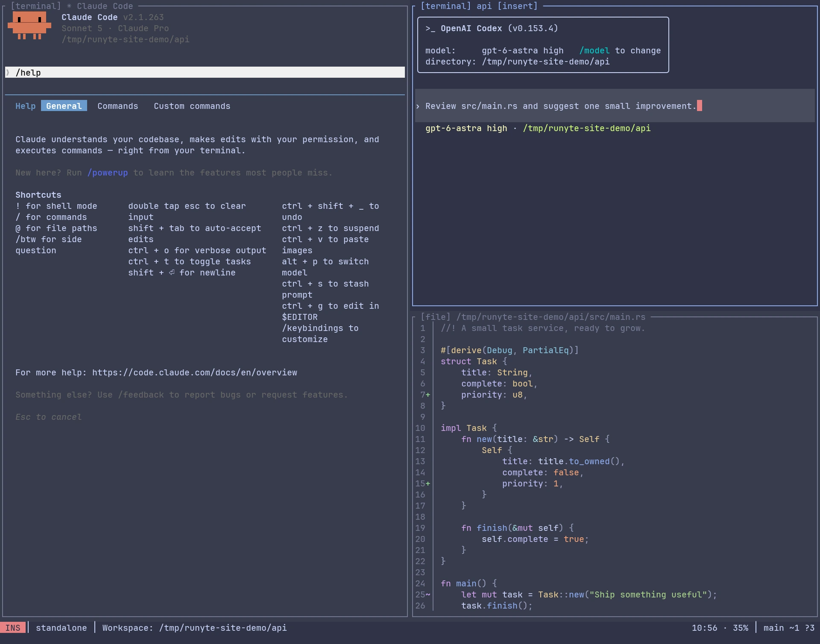
Task: Click the 10:56 clock in status bar
Action: tap(705, 628)
